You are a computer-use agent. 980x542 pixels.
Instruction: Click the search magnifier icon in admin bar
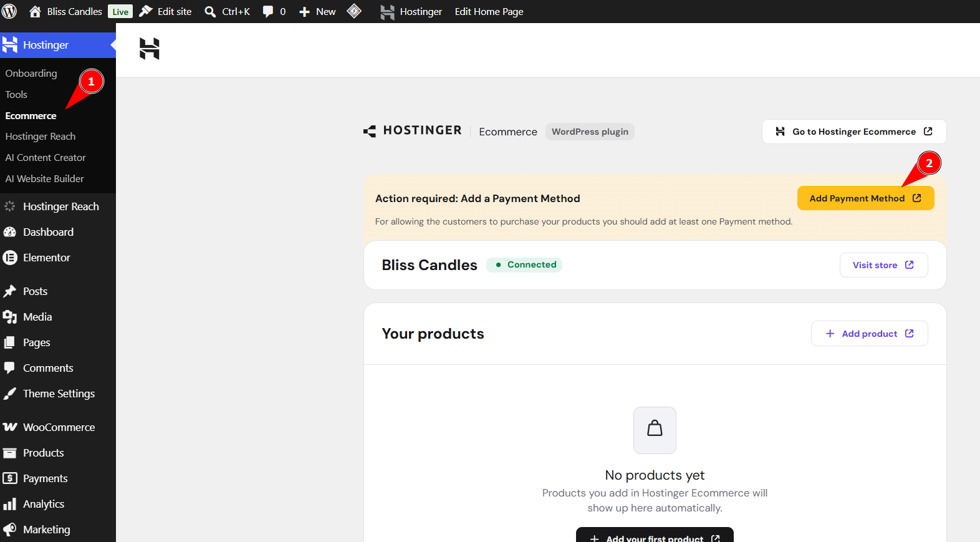(211, 12)
